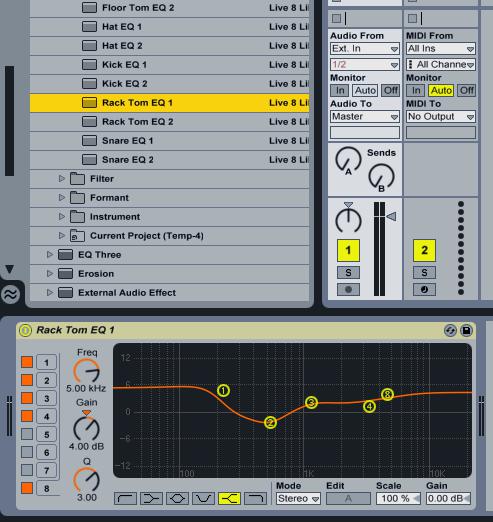Set audio track Monitor to In

pos(340,90)
